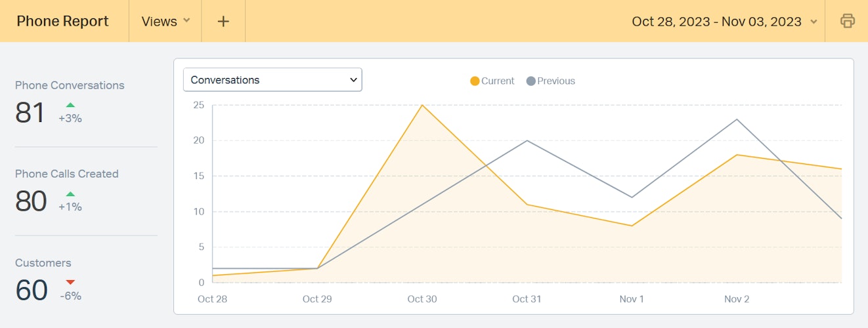Click the Phone Report title

[x=63, y=21]
